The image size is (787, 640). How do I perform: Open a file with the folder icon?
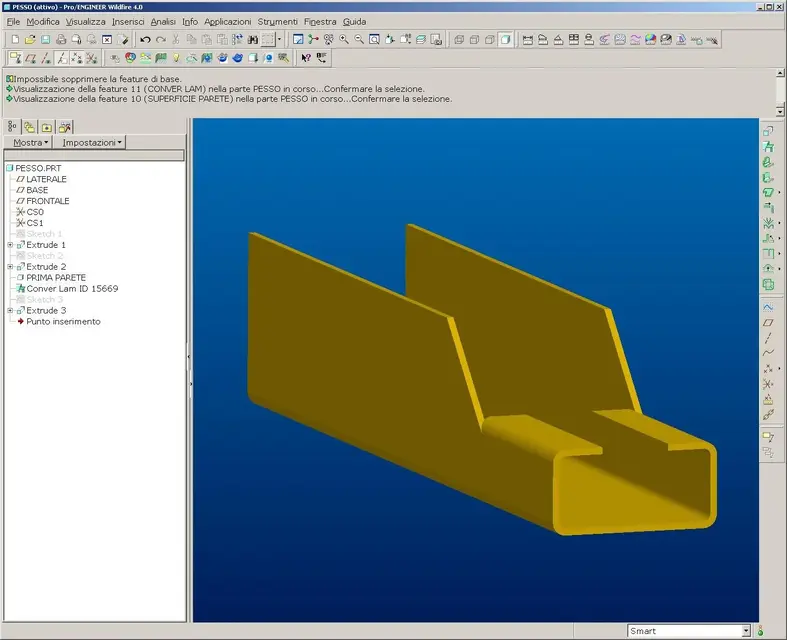tap(30, 40)
